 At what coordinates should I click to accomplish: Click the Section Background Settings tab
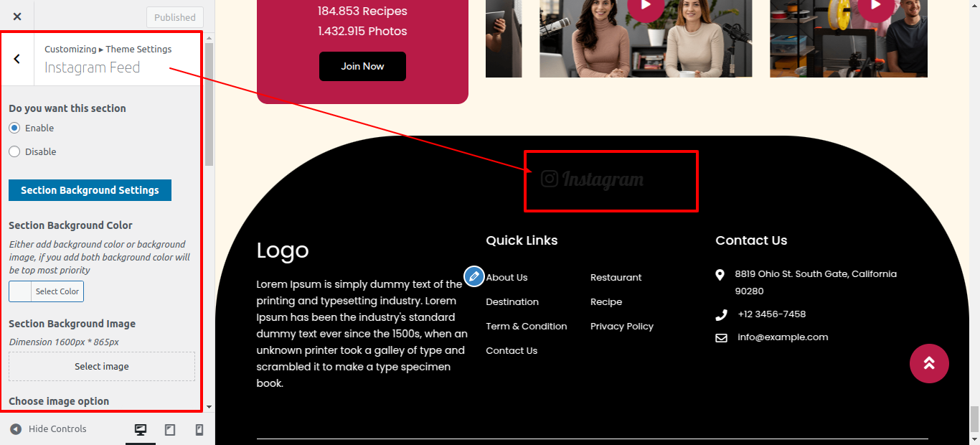pyautogui.click(x=90, y=190)
